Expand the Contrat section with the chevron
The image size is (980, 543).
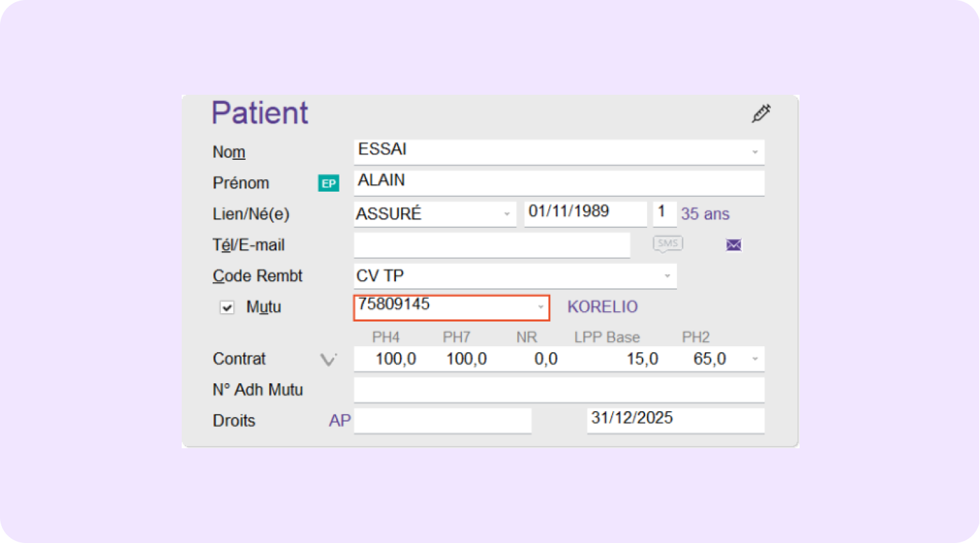[328, 359]
